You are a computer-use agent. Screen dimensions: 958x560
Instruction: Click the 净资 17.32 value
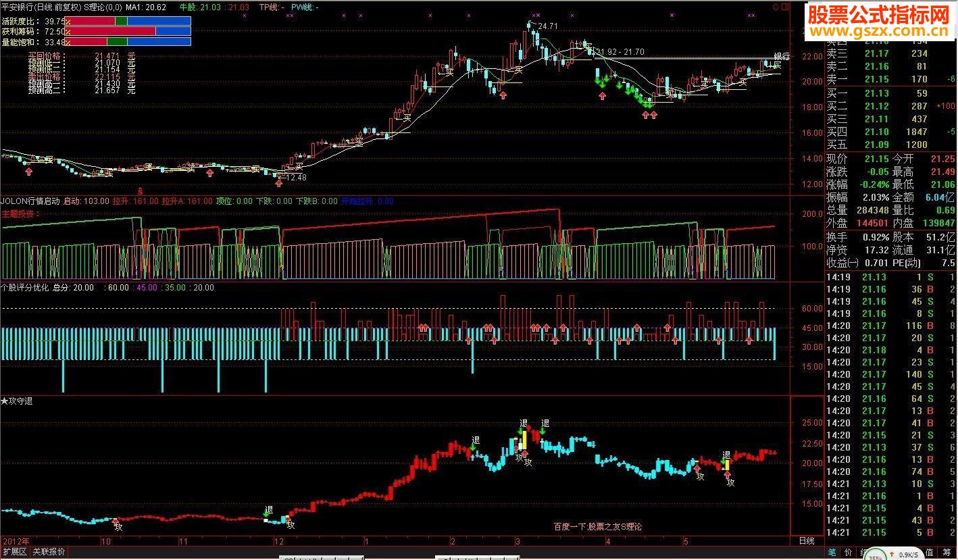coord(877,250)
